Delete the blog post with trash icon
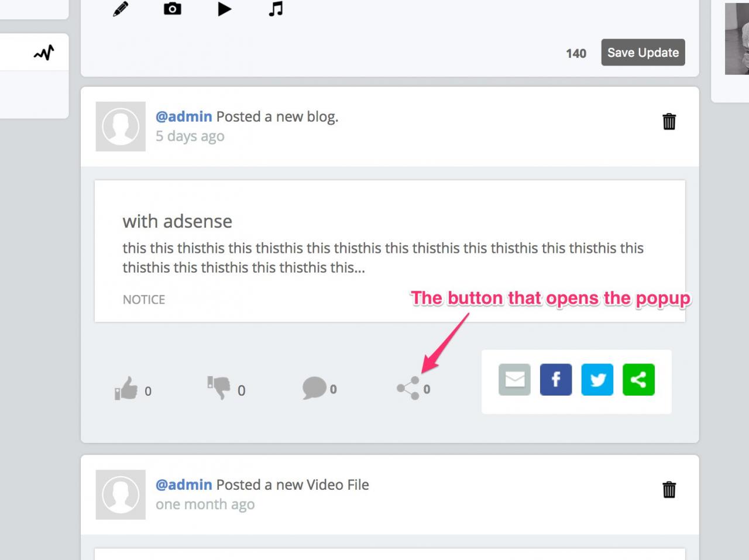Viewport: 749px width, 560px height. pos(669,122)
